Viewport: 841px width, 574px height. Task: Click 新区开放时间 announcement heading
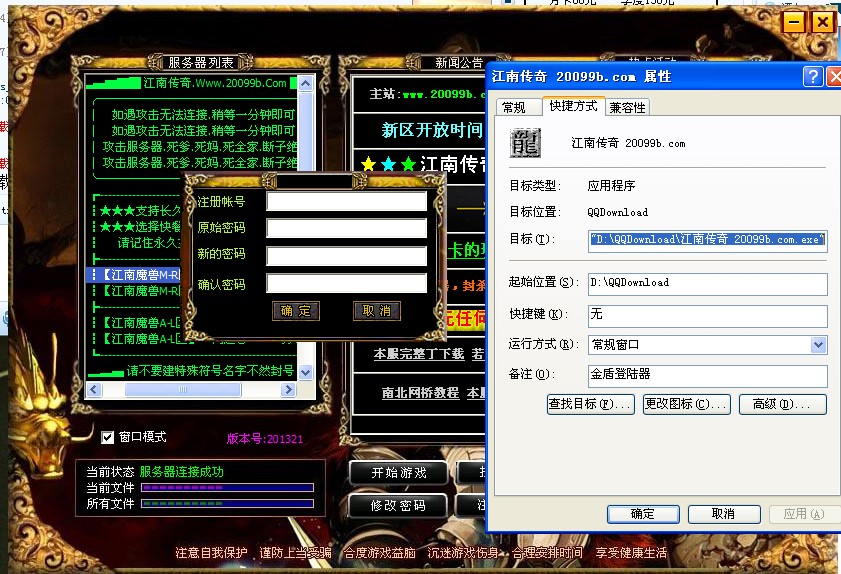(x=432, y=130)
